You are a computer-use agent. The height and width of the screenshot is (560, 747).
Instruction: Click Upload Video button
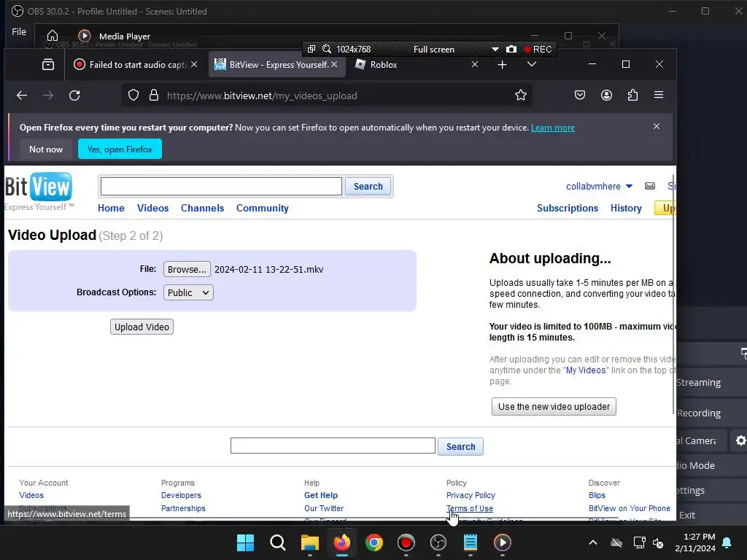(142, 327)
